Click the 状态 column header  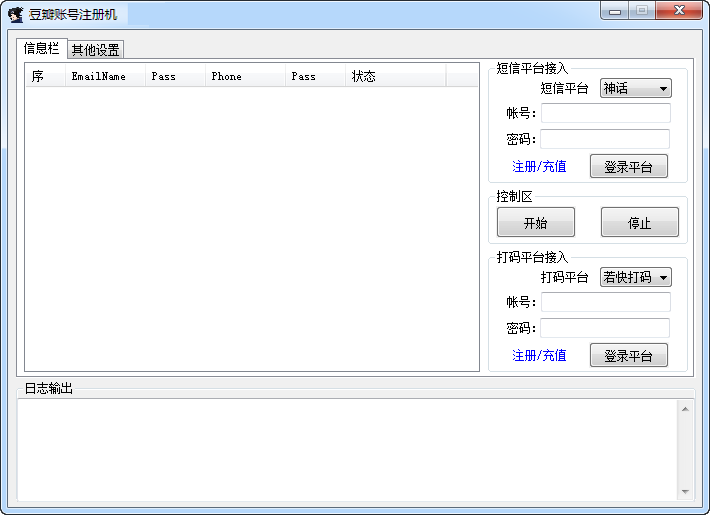pyautogui.click(x=394, y=76)
